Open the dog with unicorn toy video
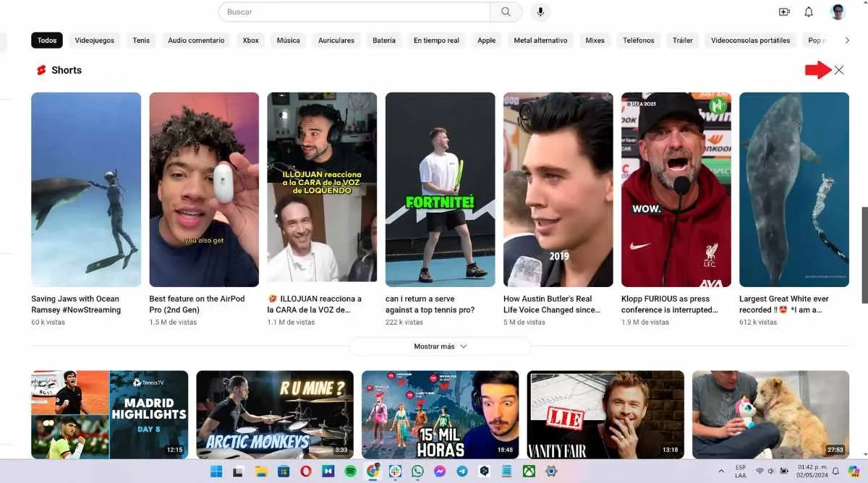This screenshot has height=483, width=868. pyautogui.click(x=770, y=414)
